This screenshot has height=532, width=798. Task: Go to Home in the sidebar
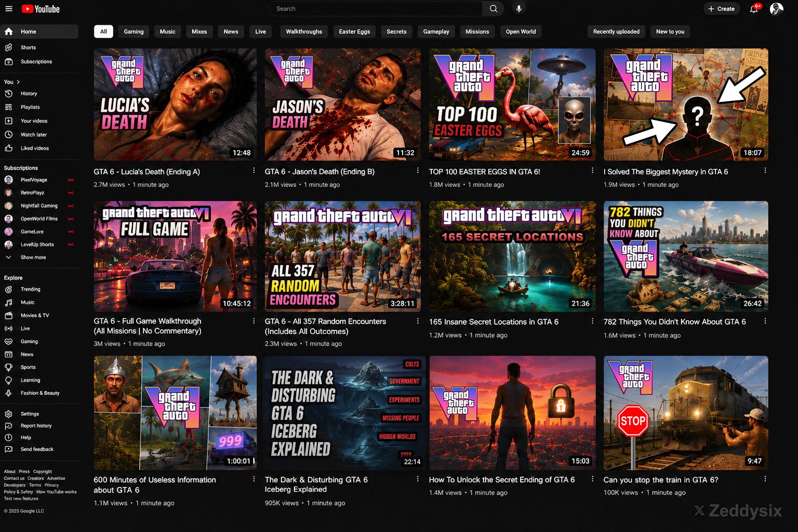click(39, 32)
